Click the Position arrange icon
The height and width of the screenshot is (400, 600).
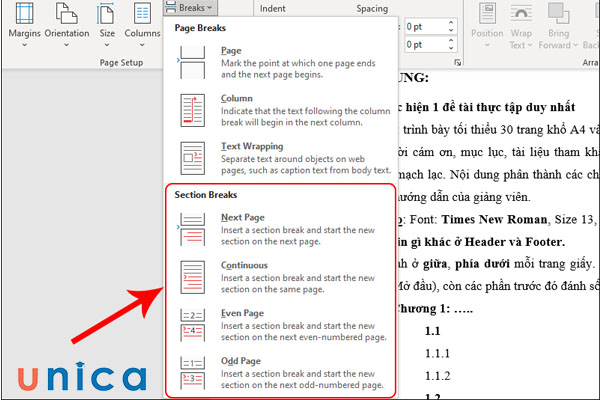tap(488, 13)
